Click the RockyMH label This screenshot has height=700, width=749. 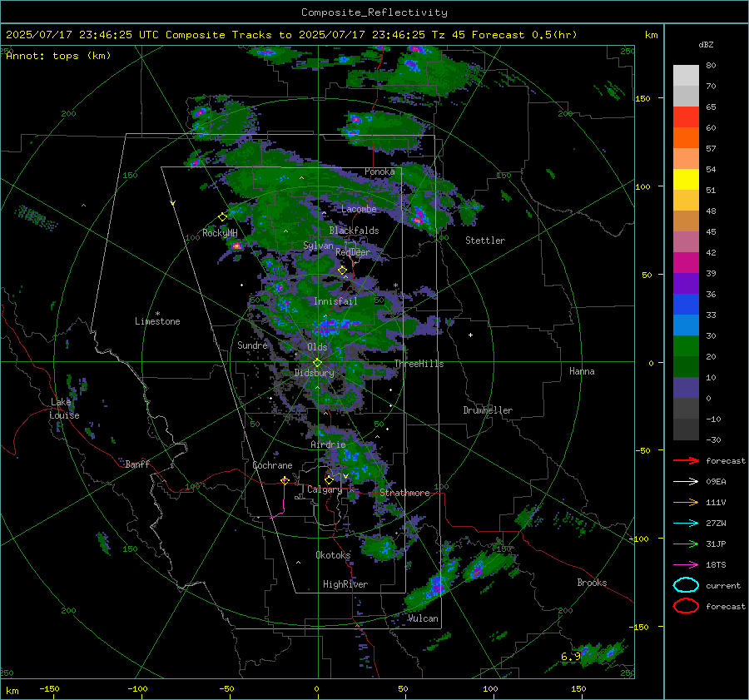pos(220,233)
